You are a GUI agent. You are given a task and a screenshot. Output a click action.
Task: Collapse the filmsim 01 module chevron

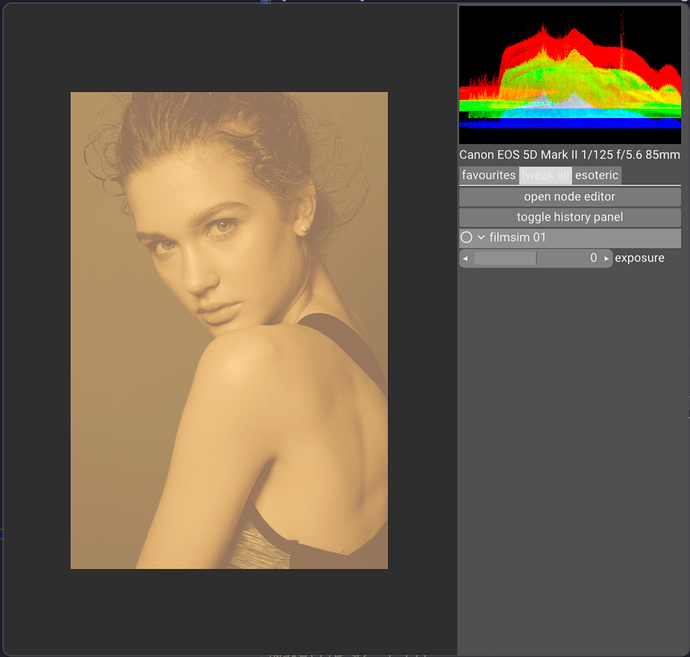point(481,238)
